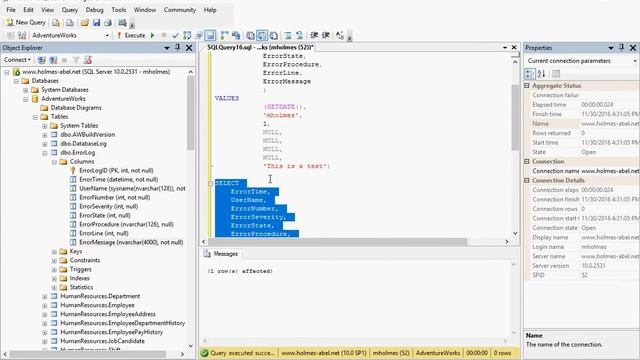This screenshot has height=360, width=640.
Task: Comment out the selected lines icon
Action: click(288, 36)
